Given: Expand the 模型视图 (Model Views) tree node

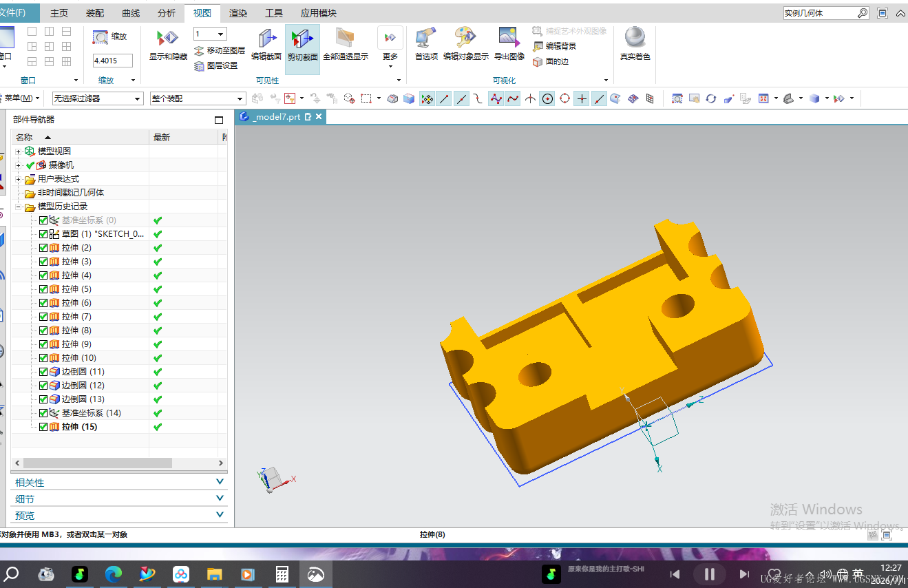Looking at the screenshot, I should 19,151.
